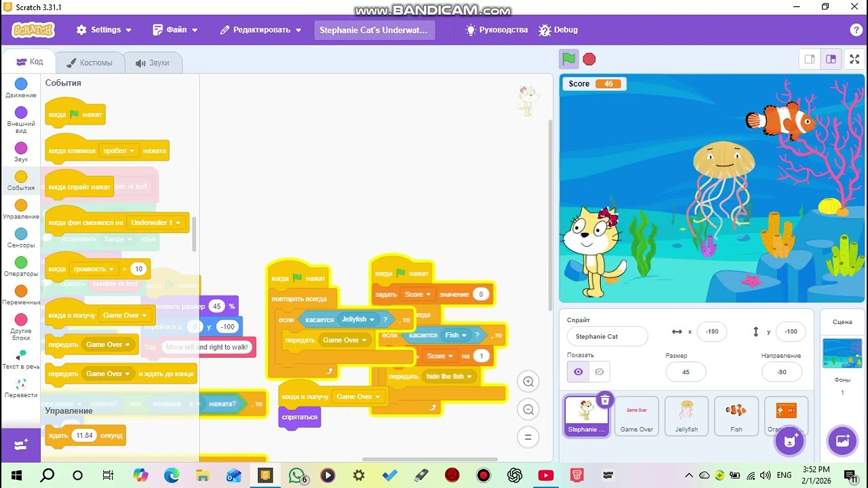Switch to the small stage layout
Viewport: 868px width, 488px height.
point(810,59)
